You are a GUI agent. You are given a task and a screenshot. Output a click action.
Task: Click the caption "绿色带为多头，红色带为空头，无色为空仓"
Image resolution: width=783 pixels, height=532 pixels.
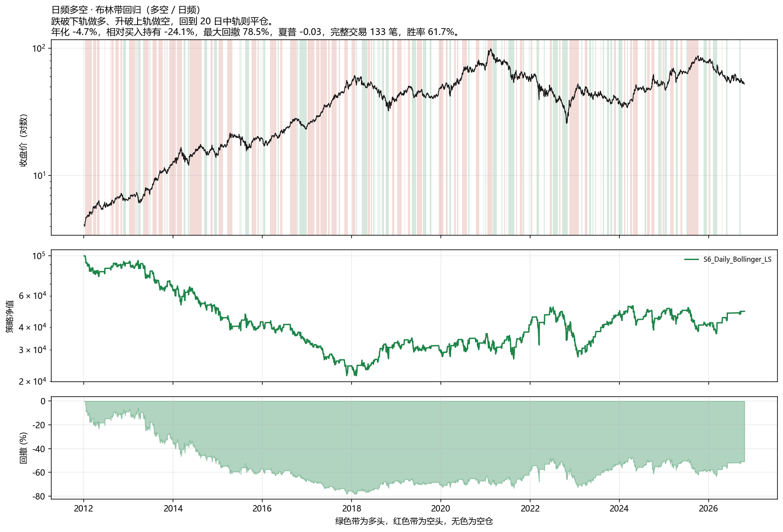click(x=414, y=521)
